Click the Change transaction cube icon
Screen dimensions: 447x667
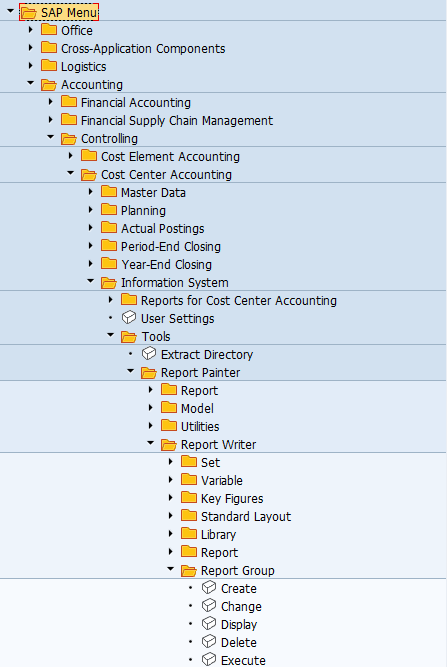coord(209,606)
